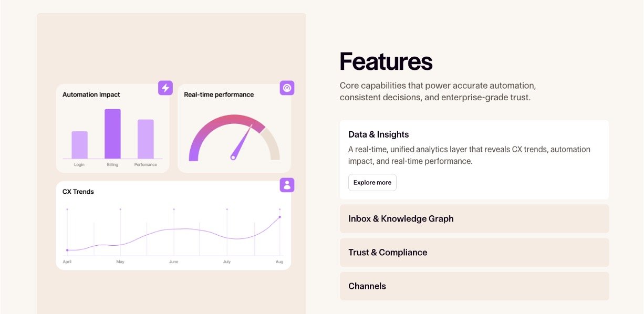This screenshot has width=644, height=314.
Task: Click the Perfomance bar in chart
Action: tap(146, 139)
